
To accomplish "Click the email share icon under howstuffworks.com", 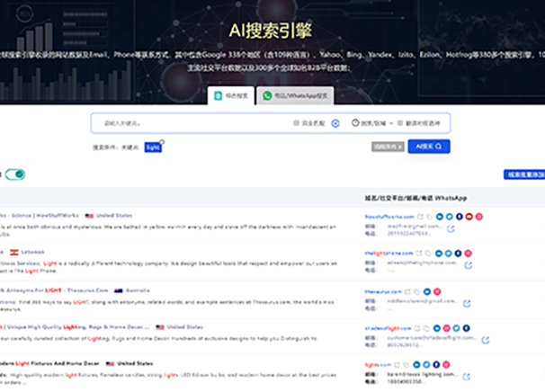I will [451, 228].
